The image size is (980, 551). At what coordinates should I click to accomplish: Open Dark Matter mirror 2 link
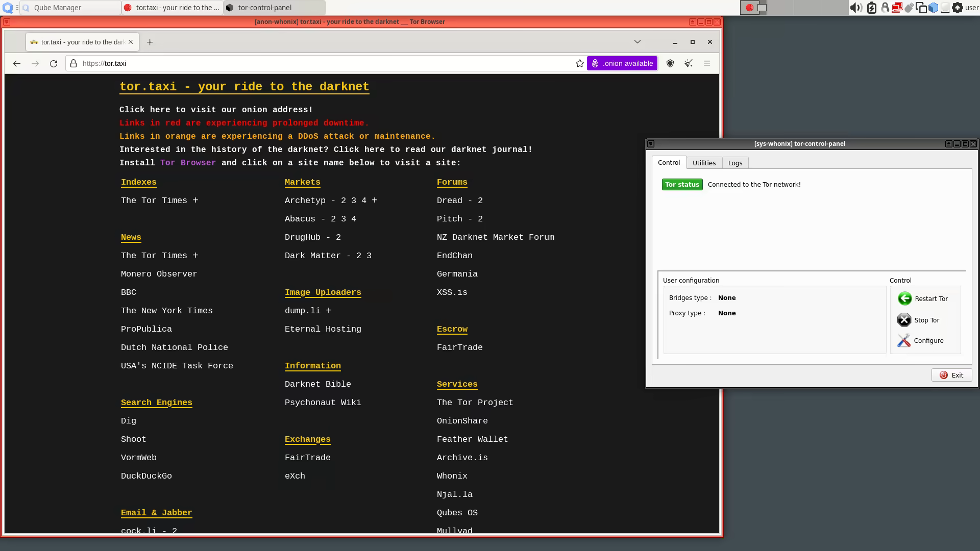[x=359, y=256]
